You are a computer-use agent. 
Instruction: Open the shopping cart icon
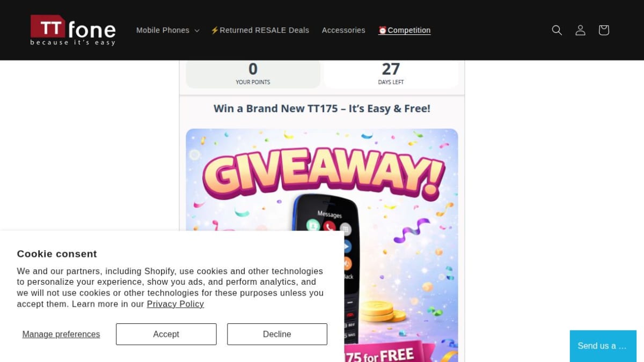pos(604,30)
